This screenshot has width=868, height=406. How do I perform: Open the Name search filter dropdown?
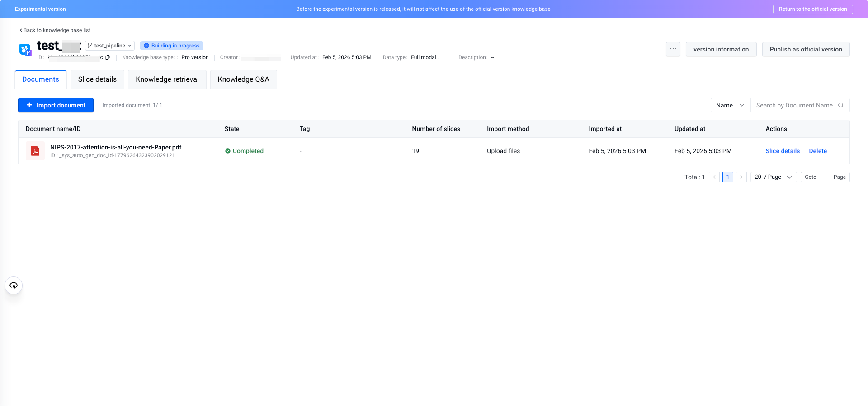730,105
